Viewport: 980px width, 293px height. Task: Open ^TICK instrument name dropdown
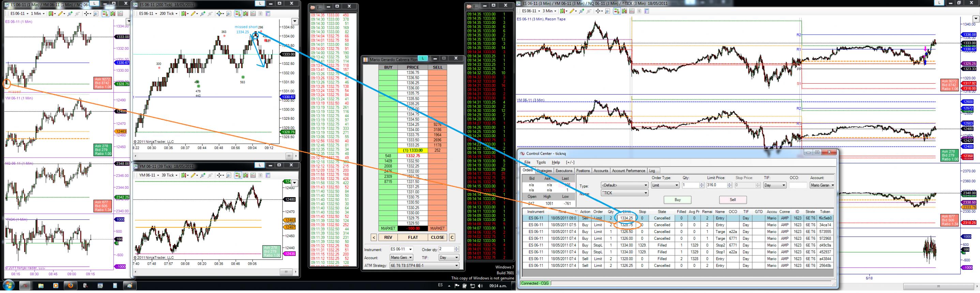(625, 193)
